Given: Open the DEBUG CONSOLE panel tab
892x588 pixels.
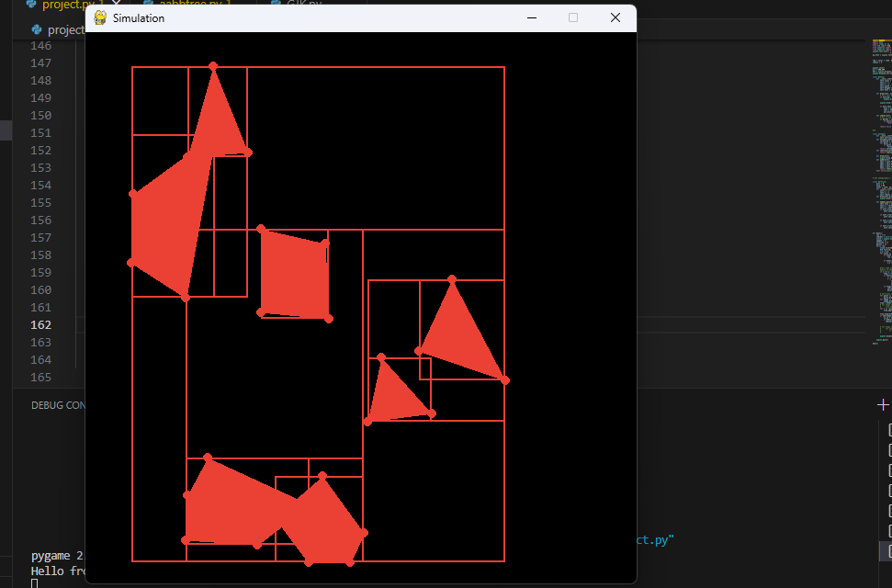Looking at the screenshot, I should click(58, 405).
